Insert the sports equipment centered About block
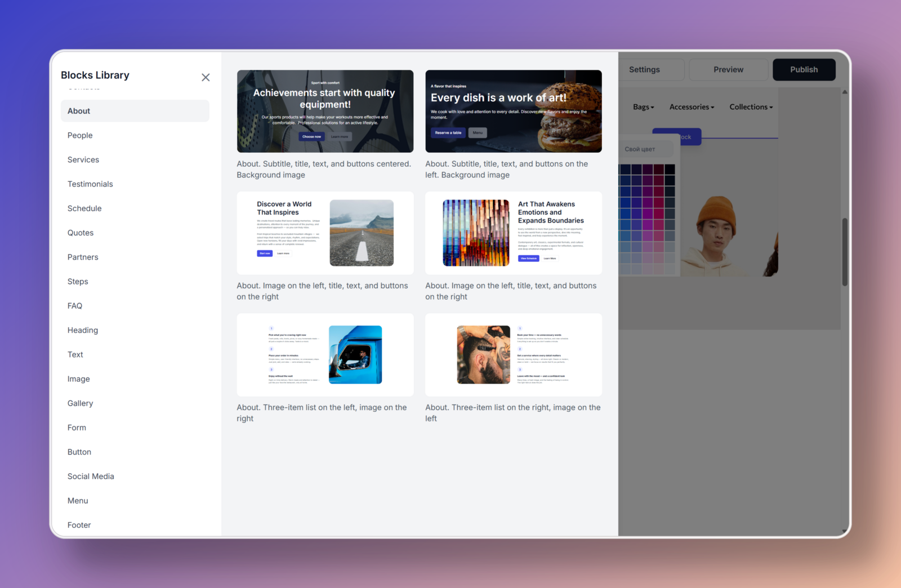 pos(325,112)
